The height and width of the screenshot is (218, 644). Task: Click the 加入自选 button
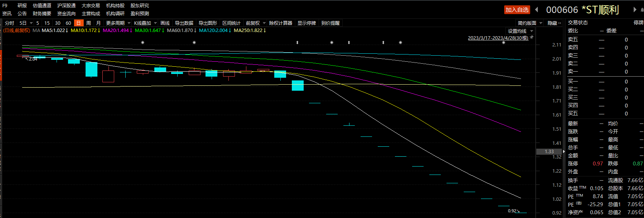coord(517,10)
